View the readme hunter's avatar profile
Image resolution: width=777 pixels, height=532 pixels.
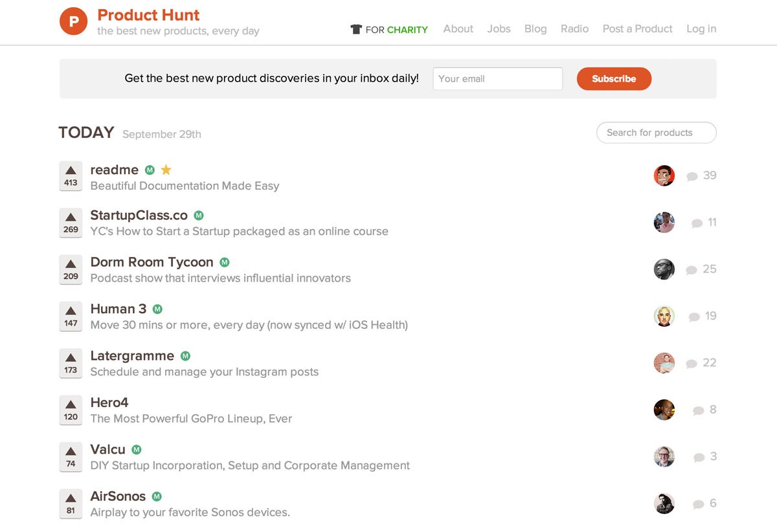point(664,175)
